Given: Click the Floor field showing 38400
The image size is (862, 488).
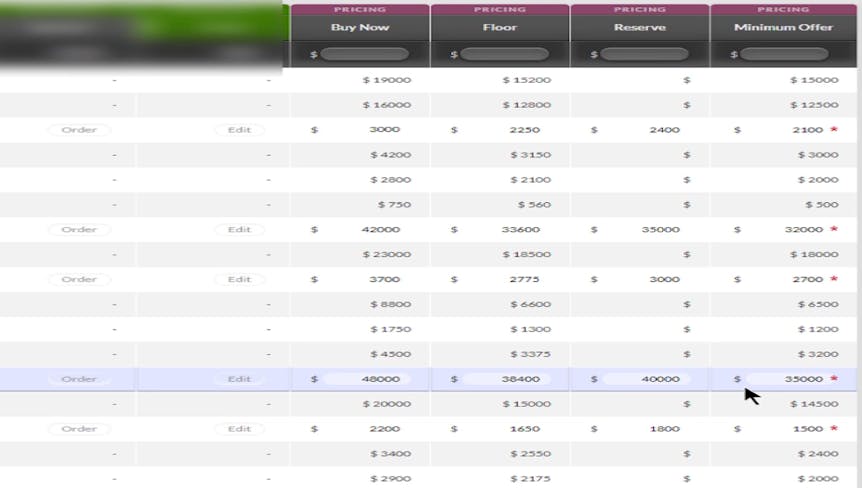Looking at the screenshot, I should click(x=504, y=379).
